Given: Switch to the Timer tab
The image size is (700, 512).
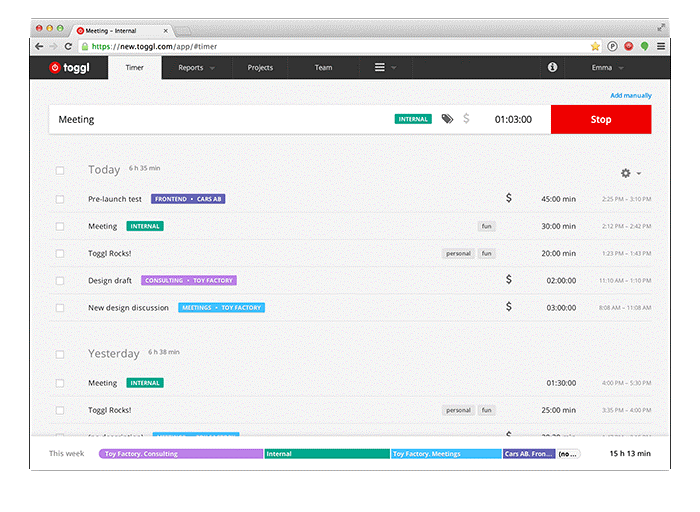Looking at the screenshot, I should (134, 67).
